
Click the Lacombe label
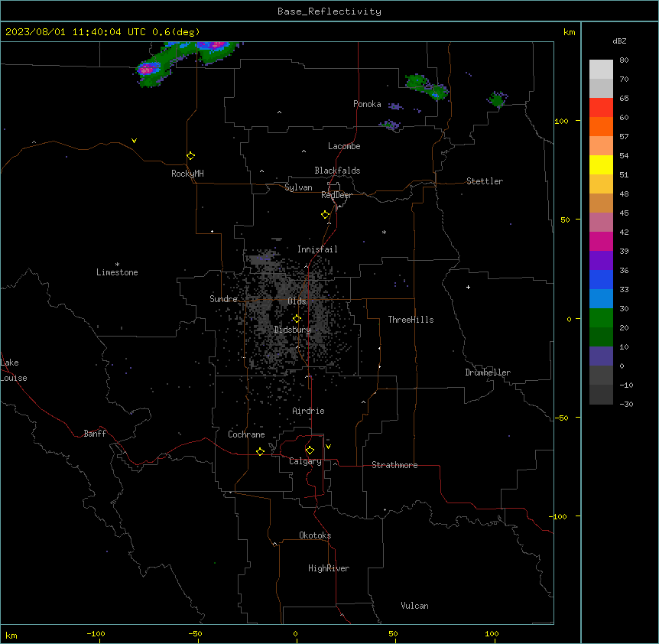pos(344,146)
